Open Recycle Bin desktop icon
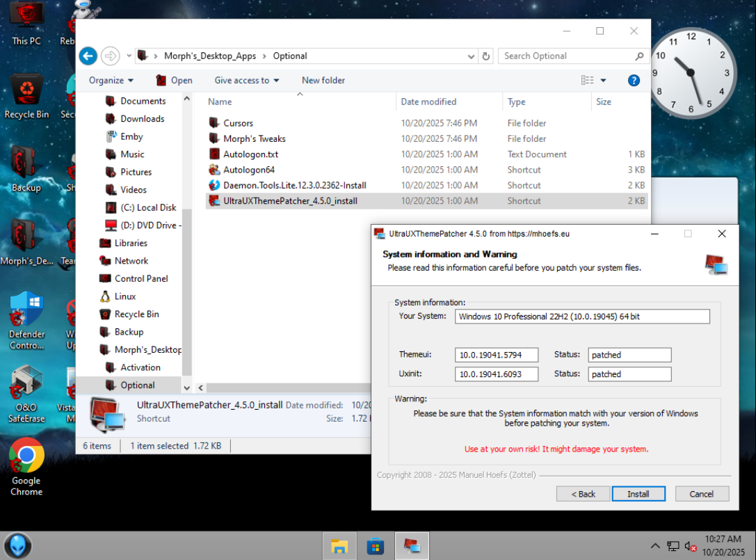The width and height of the screenshot is (756, 560). [x=26, y=97]
